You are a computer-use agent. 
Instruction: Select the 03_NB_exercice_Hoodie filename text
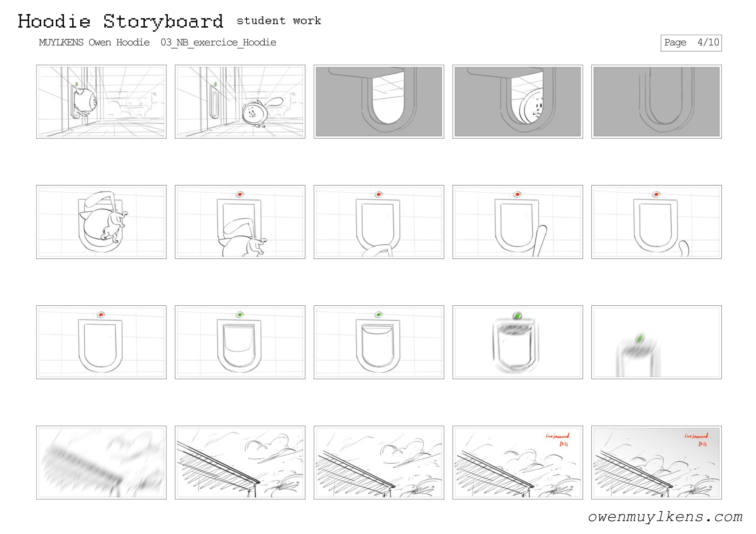(x=218, y=42)
